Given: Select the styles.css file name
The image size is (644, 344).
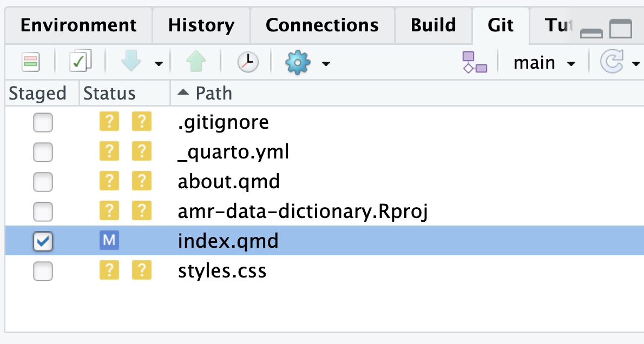Looking at the screenshot, I should click(222, 271).
